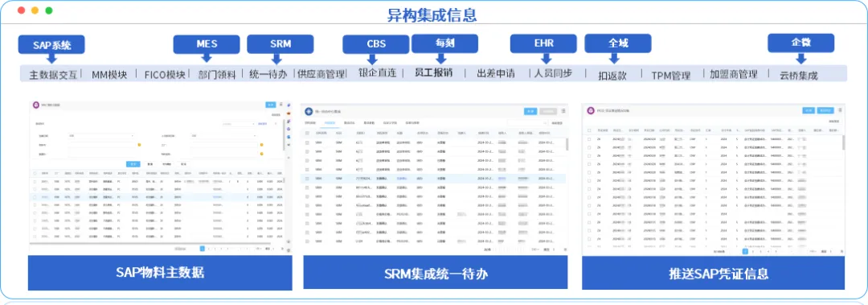This screenshot has width=868, height=305.
Task: Open the SRM集成统一待办 screenshot thumbnail
Action: (x=436, y=179)
